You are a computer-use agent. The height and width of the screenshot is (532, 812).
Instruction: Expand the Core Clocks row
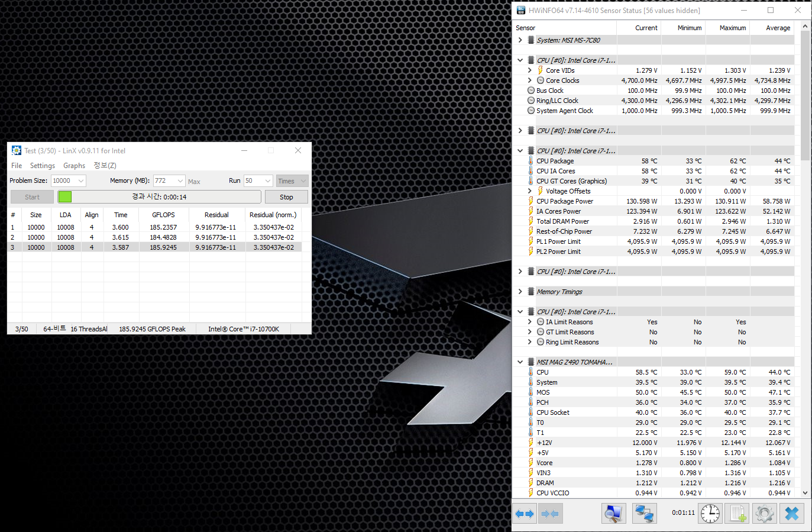(x=530, y=80)
